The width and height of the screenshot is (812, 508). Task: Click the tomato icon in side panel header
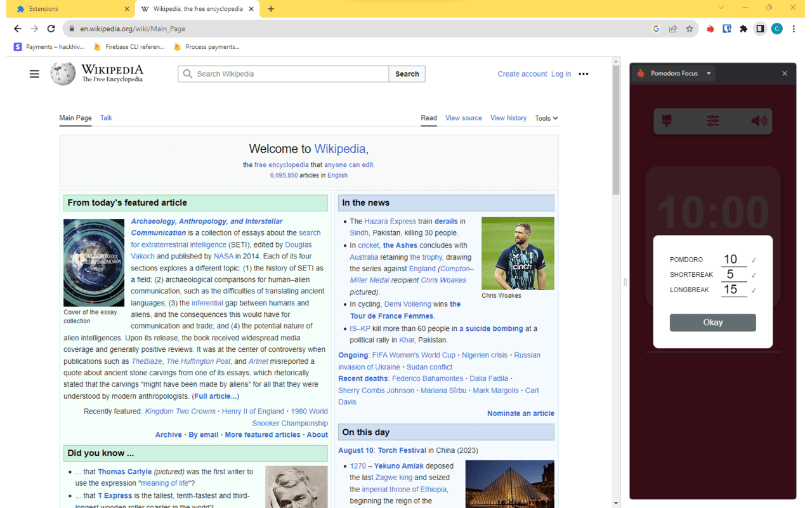(x=641, y=74)
